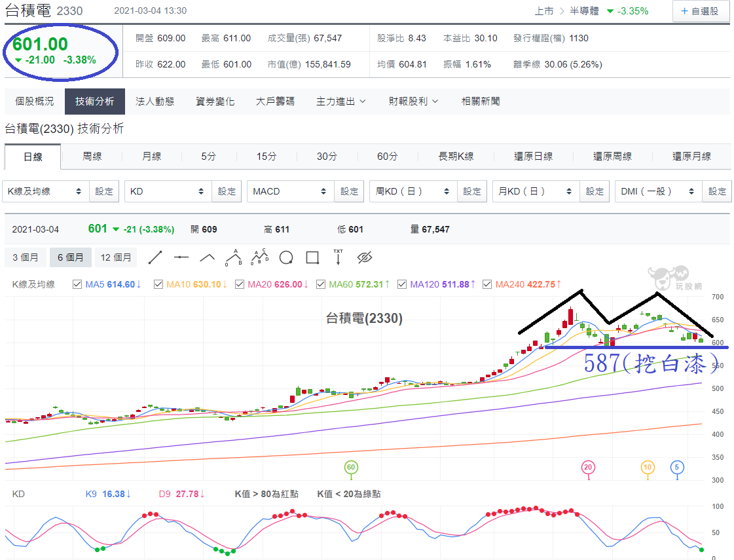The width and height of the screenshot is (734, 560).
Task: Open the 個股概況 tab
Action: [x=35, y=102]
